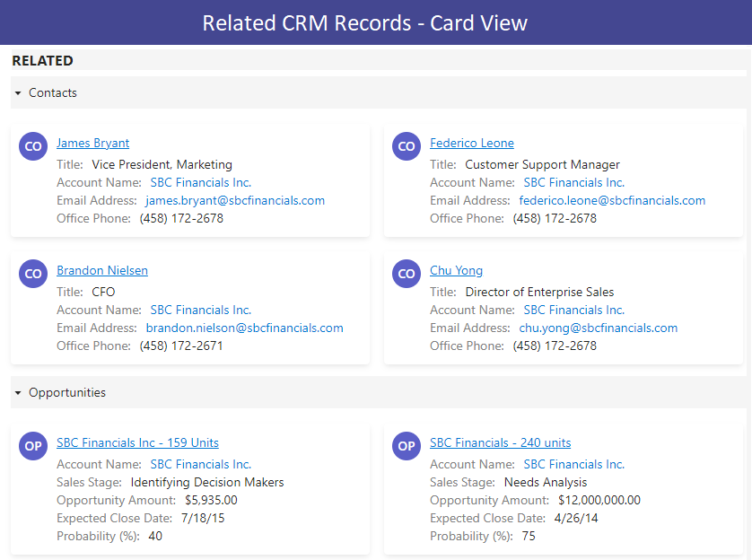
Task: Collapse the Opportunities section
Action: click(18, 393)
